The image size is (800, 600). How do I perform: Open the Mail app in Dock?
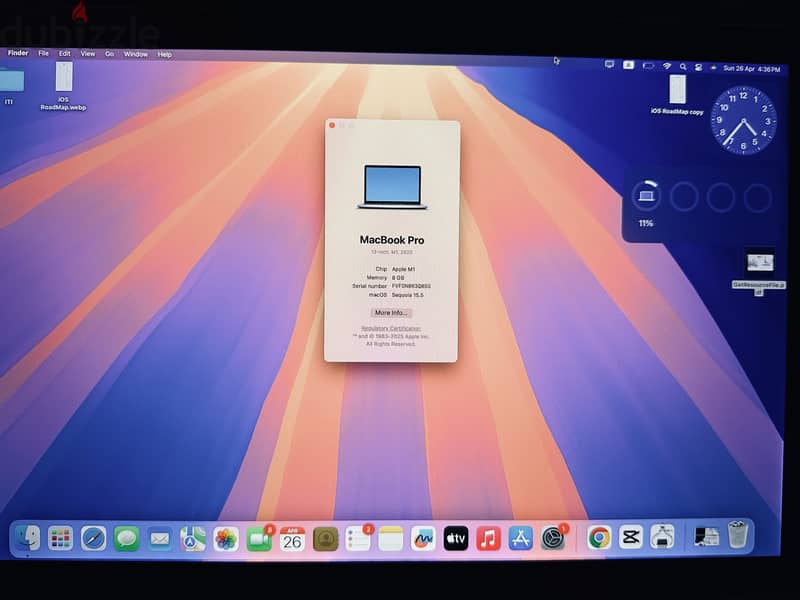(160, 538)
